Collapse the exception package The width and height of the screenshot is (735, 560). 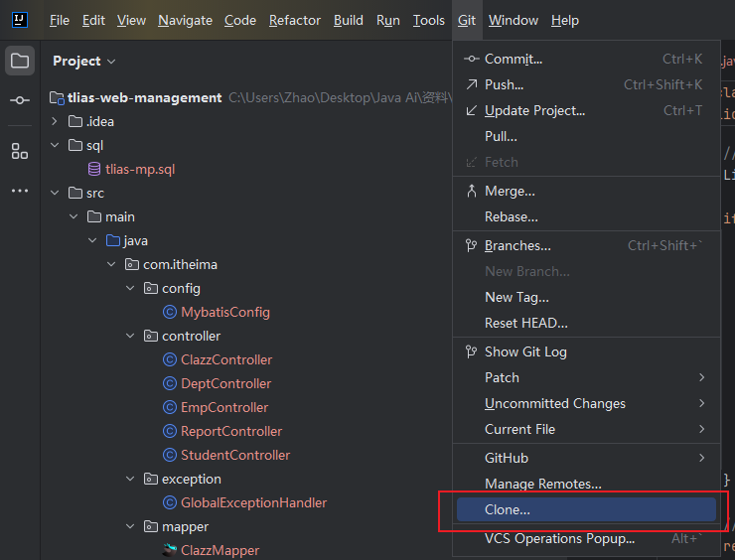click(130, 479)
